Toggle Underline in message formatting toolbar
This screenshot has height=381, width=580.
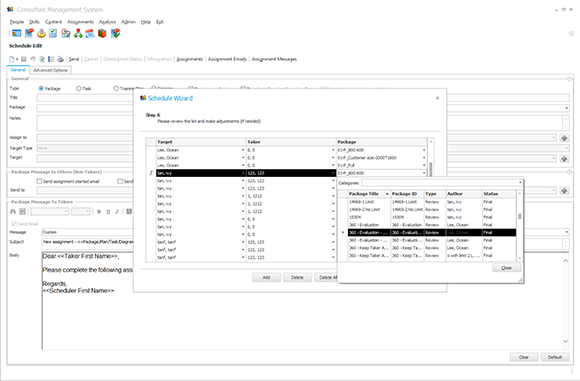click(108, 212)
